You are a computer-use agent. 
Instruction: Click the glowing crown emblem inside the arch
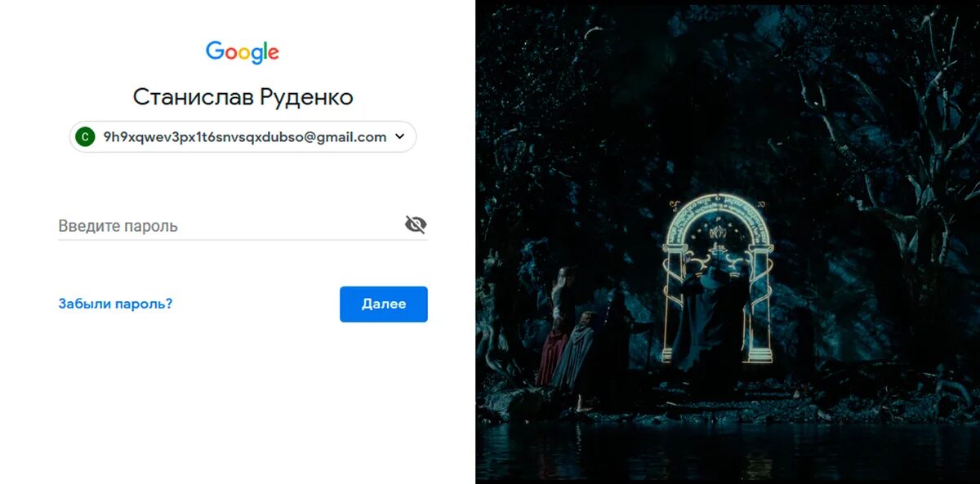[x=718, y=233]
